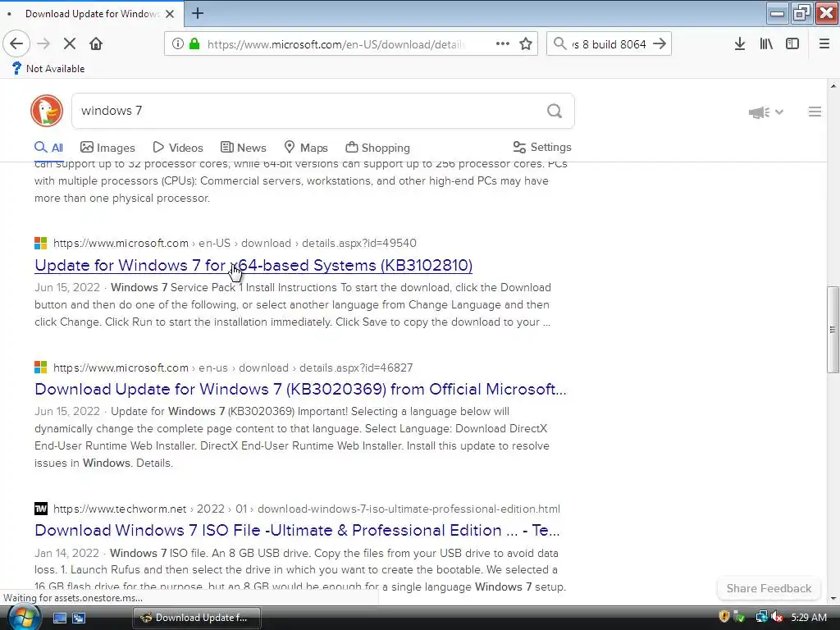Go to the Firefox home page icon
Viewport: 840px width, 630px height.
(96, 43)
